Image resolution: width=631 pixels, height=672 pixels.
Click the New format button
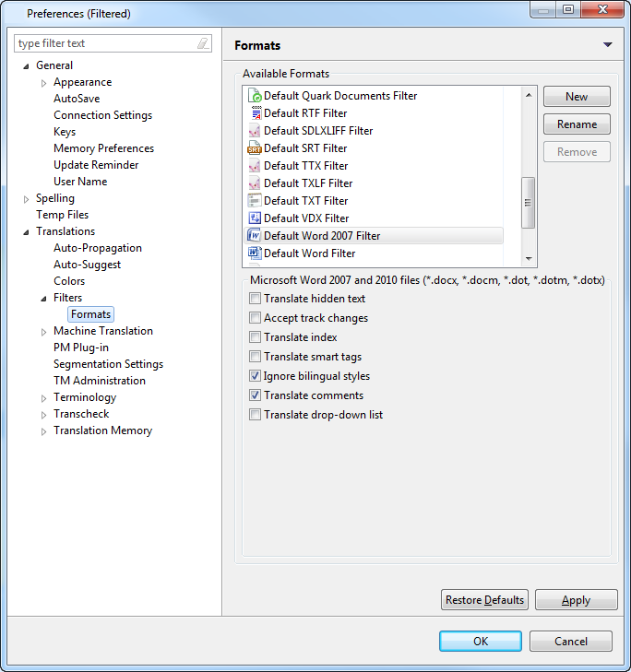point(577,97)
